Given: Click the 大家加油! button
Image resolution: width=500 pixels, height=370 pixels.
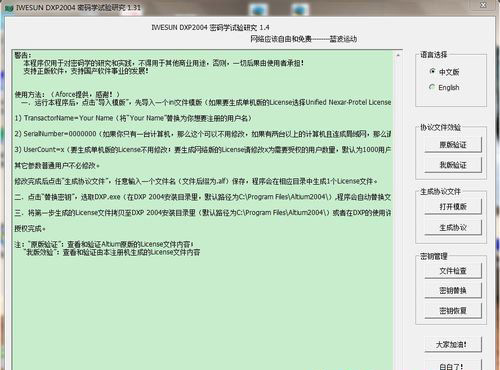Looking at the screenshot, I should [453, 344].
